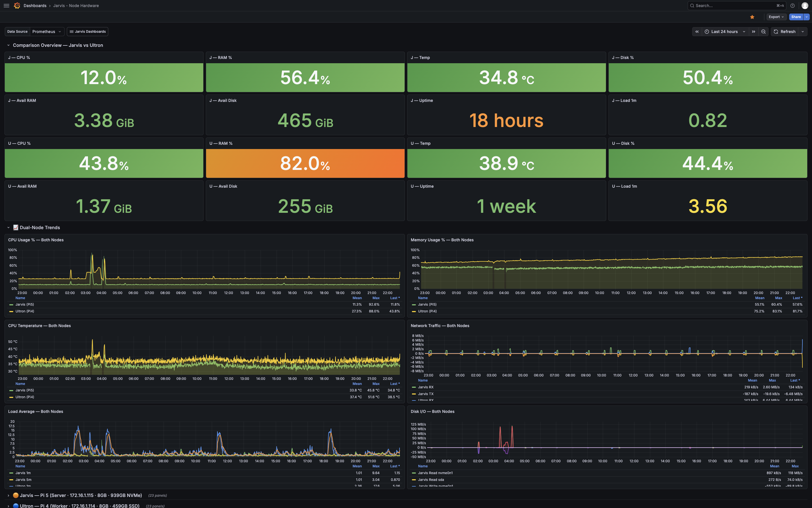This screenshot has width=812, height=508.
Task: Click Ultron (Pi4) color swatch in Memory Usage legend
Action: point(414,312)
